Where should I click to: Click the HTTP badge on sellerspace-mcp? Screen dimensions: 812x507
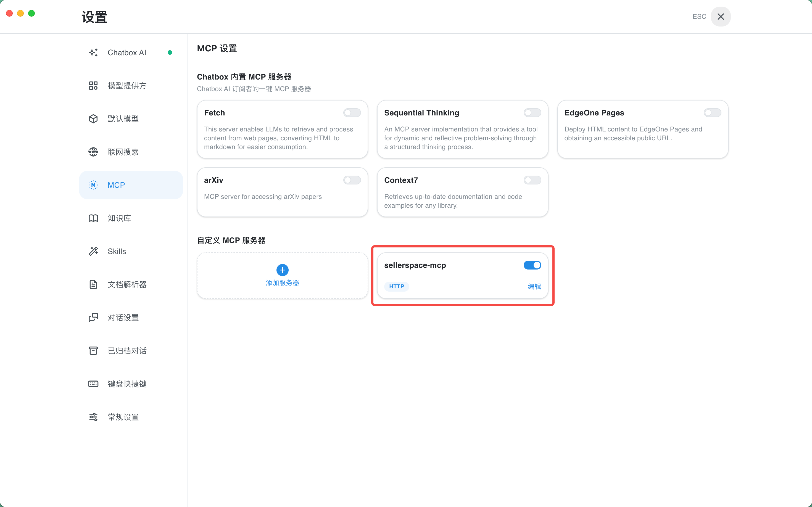pyautogui.click(x=396, y=286)
